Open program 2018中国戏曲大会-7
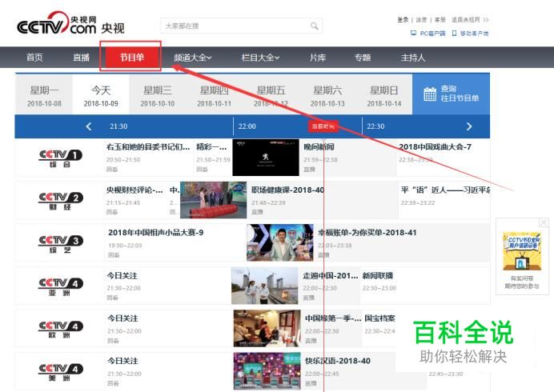Image resolution: width=554 pixels, height=392 pixels. pos(435,147)
